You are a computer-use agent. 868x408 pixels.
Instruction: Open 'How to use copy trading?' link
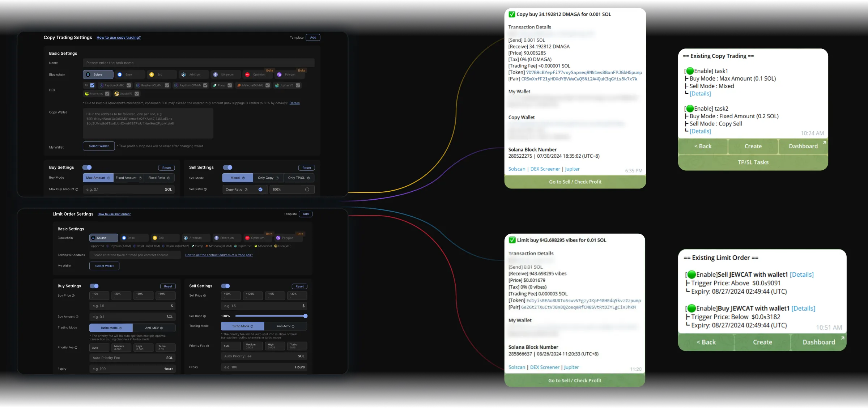click(119, 38)
